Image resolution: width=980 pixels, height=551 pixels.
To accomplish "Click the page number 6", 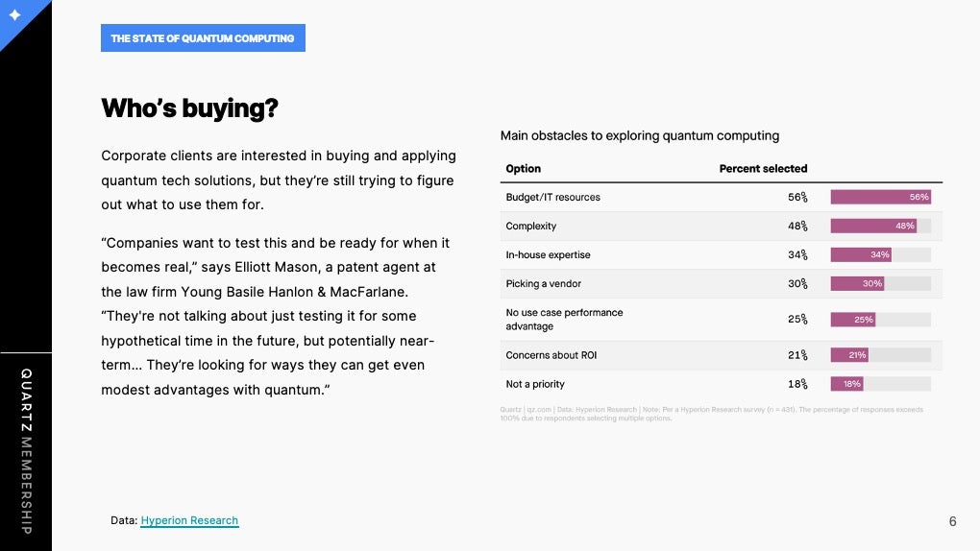I will click(x=952, y=521).
